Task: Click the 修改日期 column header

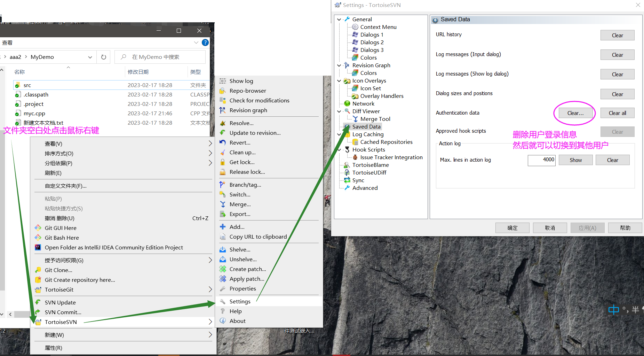Action: pos(138,72)
